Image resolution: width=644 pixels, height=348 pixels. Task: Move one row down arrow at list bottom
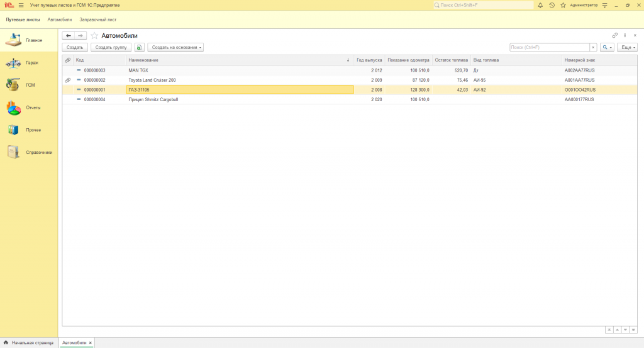pos(625,330)
